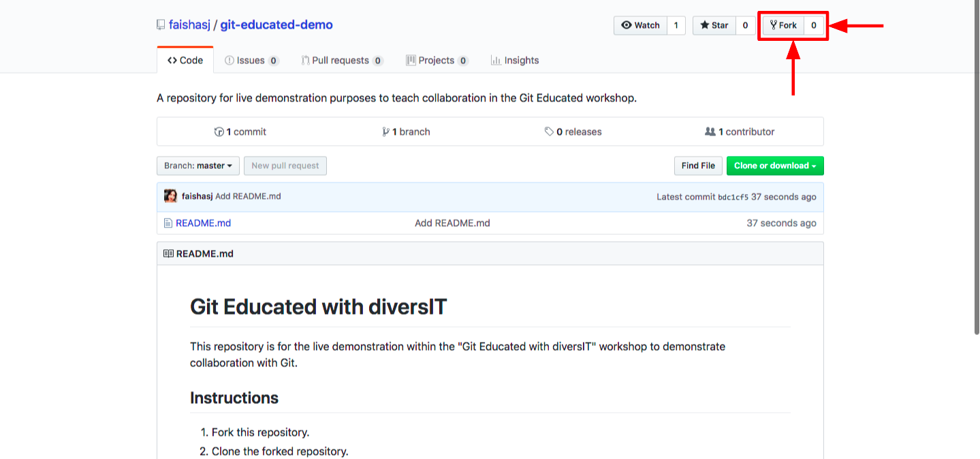Open the commit hash bdc1cf5
980x459 pixels.
pos(733,197)
